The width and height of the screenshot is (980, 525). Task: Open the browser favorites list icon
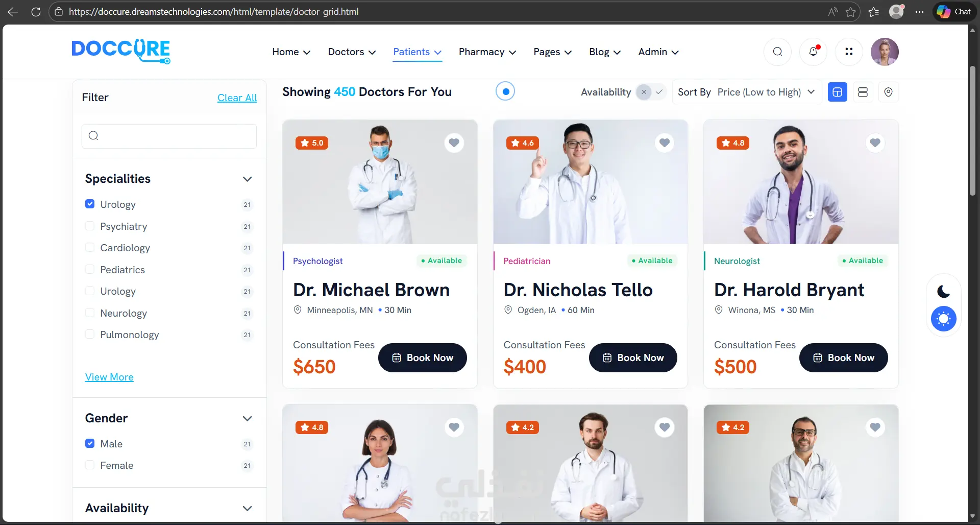pos(874,12)
